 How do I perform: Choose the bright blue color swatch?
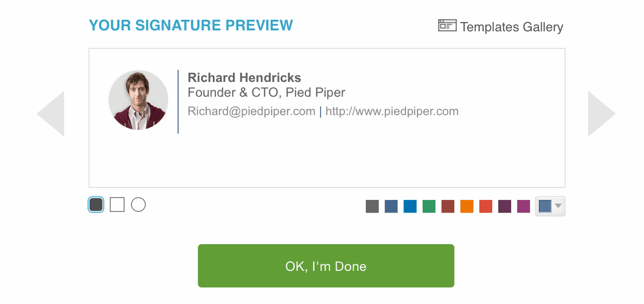coord(410,207)
